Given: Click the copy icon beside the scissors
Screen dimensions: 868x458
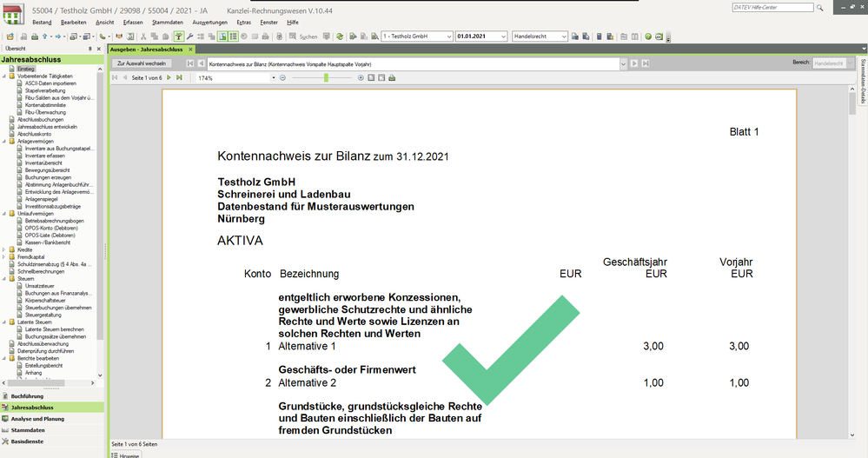Looking at the screenshot, I should click(155, 37).
